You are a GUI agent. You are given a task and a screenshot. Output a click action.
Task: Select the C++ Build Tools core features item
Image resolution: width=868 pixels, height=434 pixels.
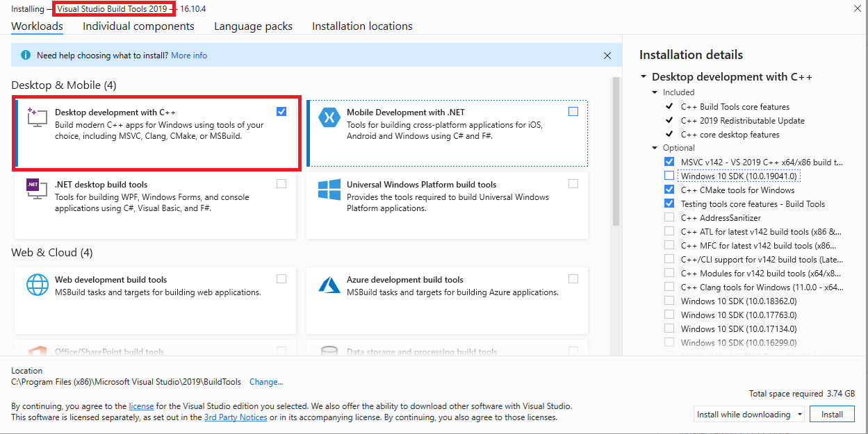(x=735, y=107)
